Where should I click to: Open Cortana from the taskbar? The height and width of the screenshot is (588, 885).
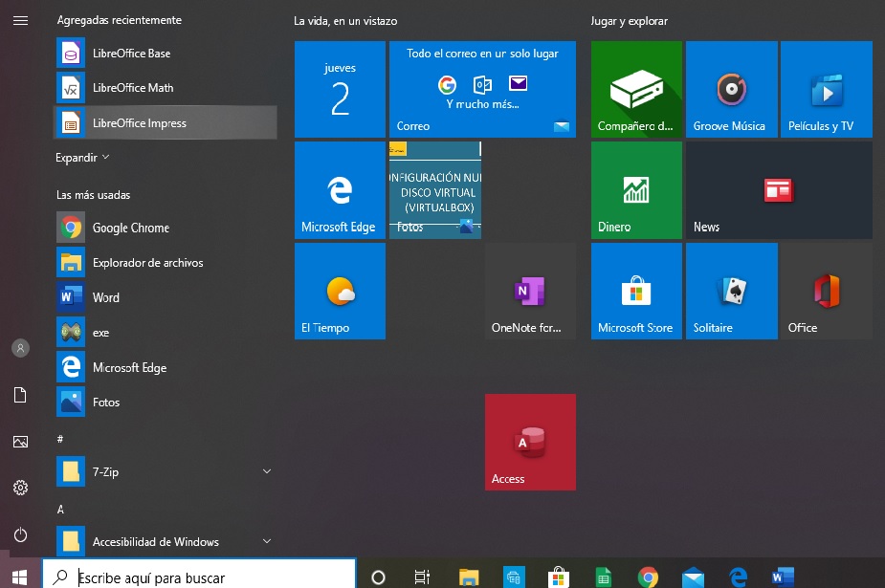point(378,577)
